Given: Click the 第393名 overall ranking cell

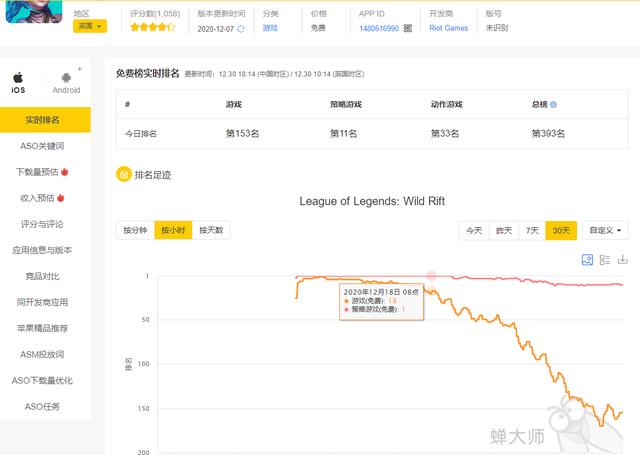Looking at the screenshot, I should (x=548, y=133).
